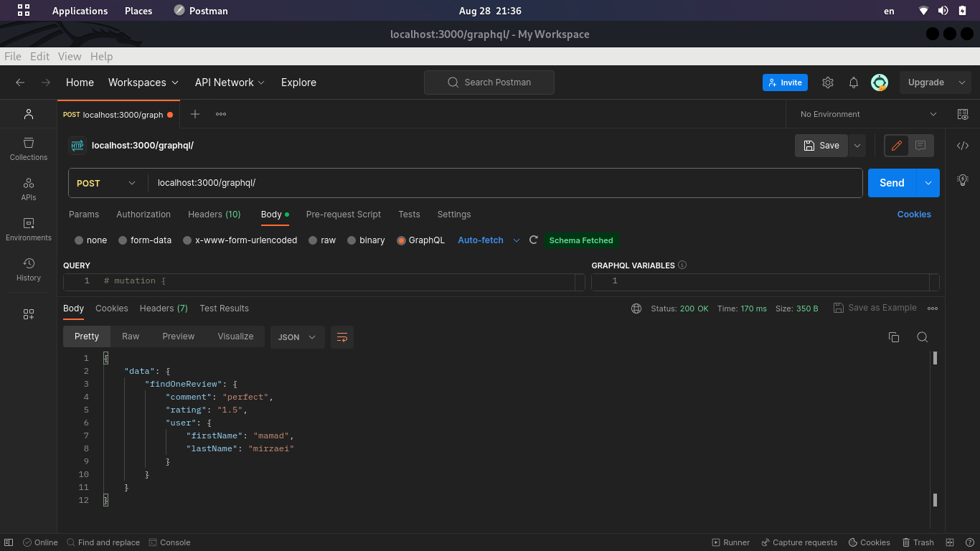Open the View menu
980x551 pixels.
click(70, 56)
